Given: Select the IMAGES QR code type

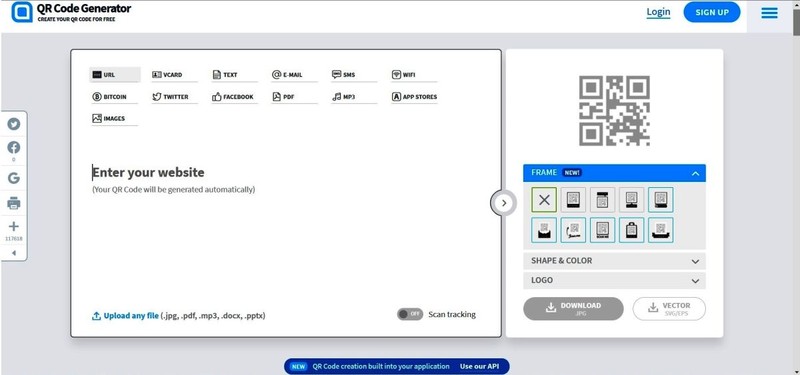Looking at the screenshot, I should (115, 118).
